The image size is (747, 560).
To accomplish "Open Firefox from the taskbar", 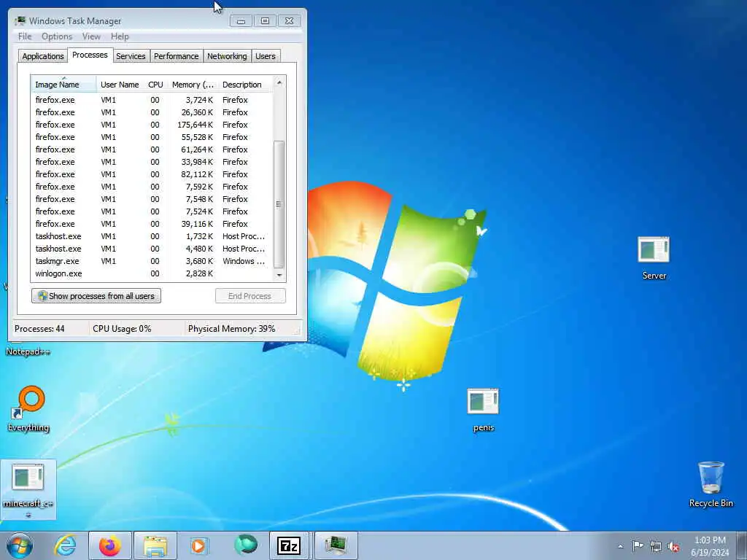I will (109, 545).
